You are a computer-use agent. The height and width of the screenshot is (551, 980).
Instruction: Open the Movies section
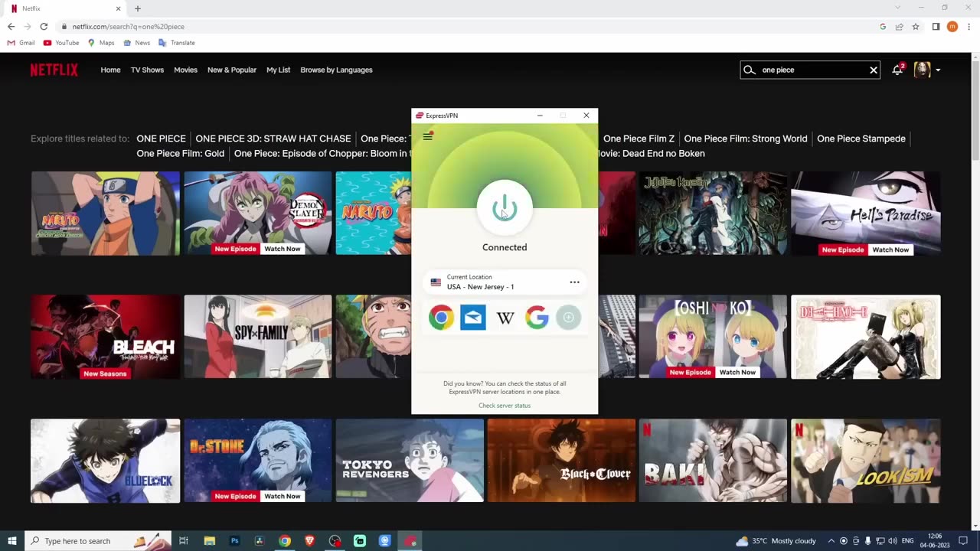click(185, 70)
